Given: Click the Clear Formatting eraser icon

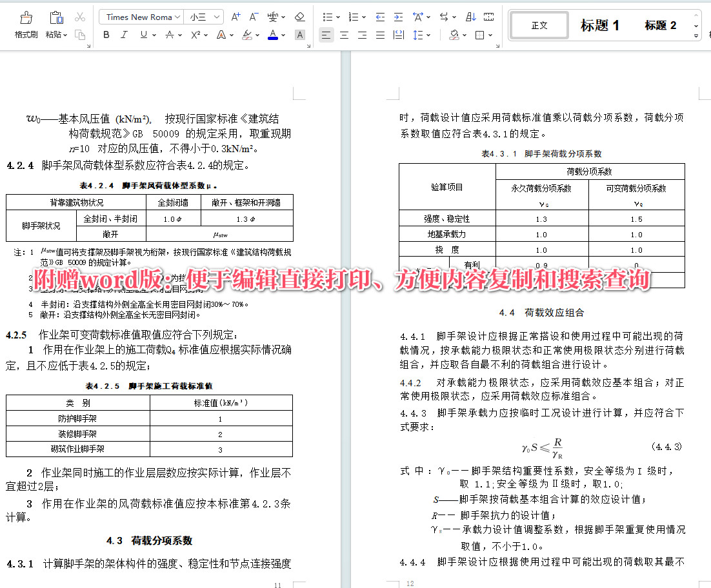Looking at the screenshot, I should point(300,17).
